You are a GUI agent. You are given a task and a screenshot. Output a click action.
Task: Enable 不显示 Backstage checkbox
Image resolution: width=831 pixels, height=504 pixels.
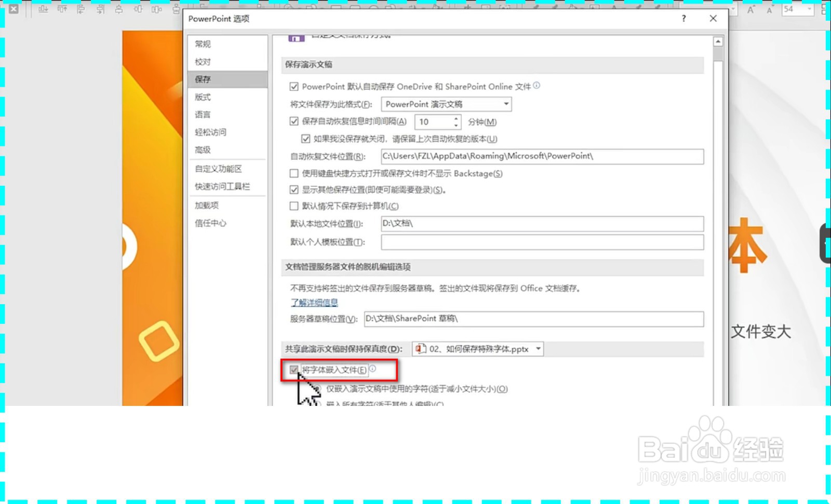[294, 173]
